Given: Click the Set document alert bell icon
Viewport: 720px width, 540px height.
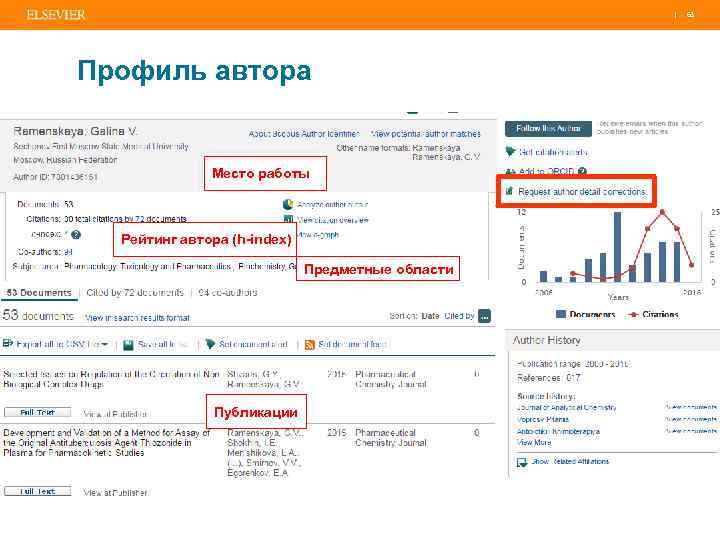Looking at the screenshot, I should coord(210,344).
